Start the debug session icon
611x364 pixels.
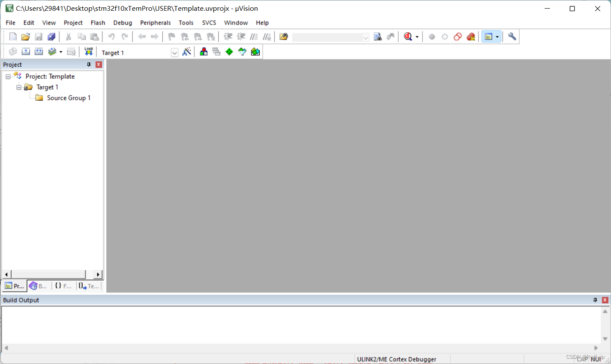(x=408, y=37)
